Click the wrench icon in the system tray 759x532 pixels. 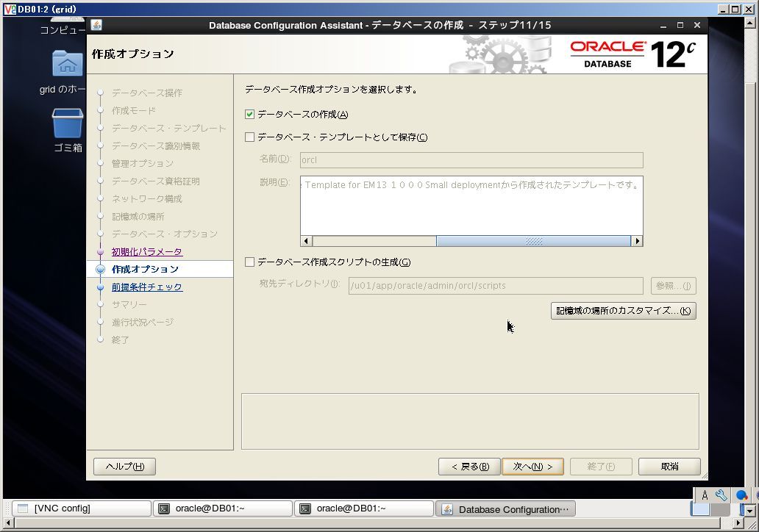pos(721,495)
